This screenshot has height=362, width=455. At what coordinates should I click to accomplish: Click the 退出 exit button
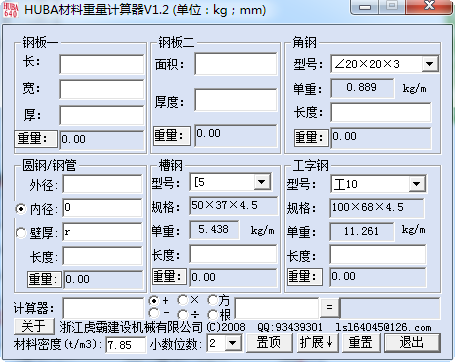412,342
